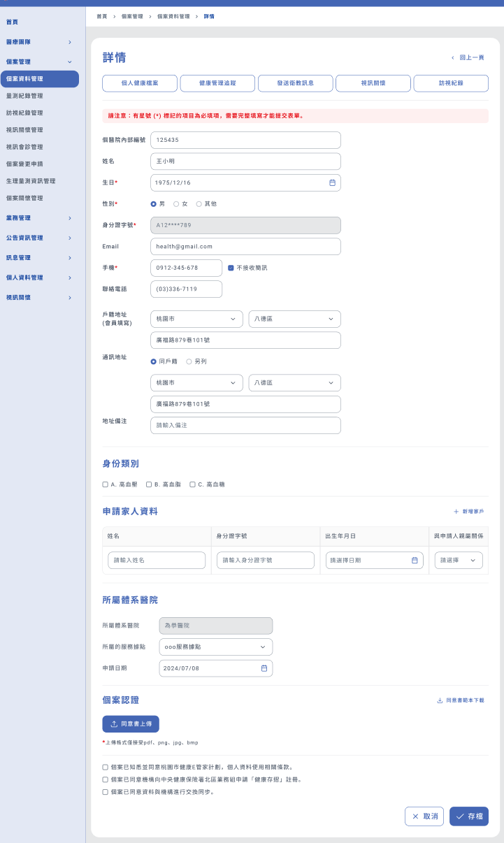Toggle the 不接收簡訊 checkbox
The width and height of the screenshot is (504, 843).
click(x=231, y=268)
